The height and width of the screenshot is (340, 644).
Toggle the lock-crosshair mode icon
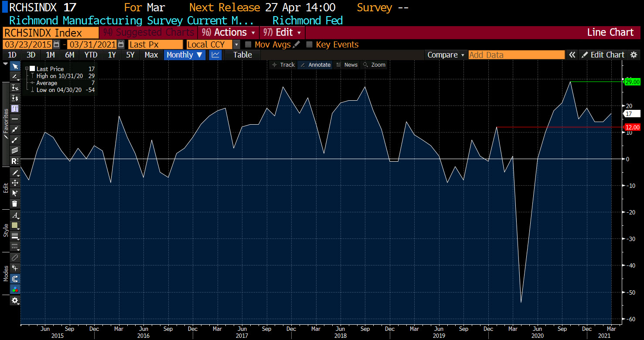point(15,268)
